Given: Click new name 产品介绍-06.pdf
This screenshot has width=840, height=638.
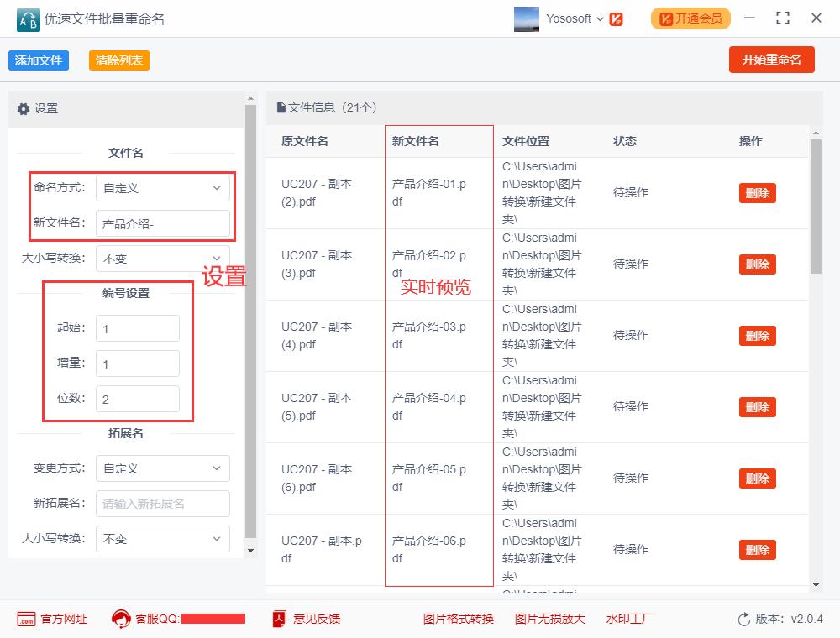Looking at the screenshot, I should click(428, 550).
